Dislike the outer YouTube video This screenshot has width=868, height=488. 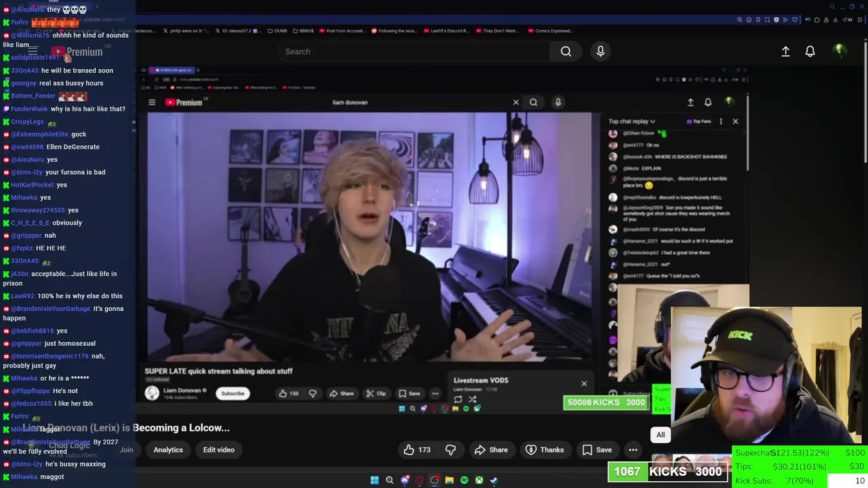point(450,450)
